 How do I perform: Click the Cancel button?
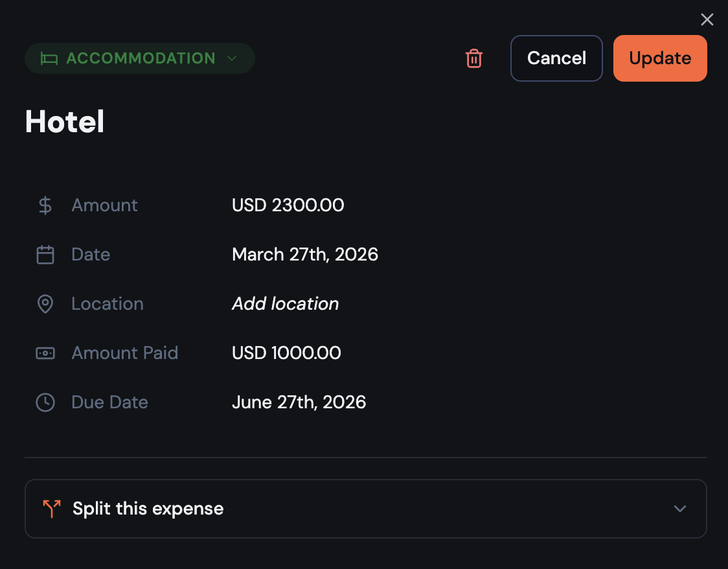point(556,58)
